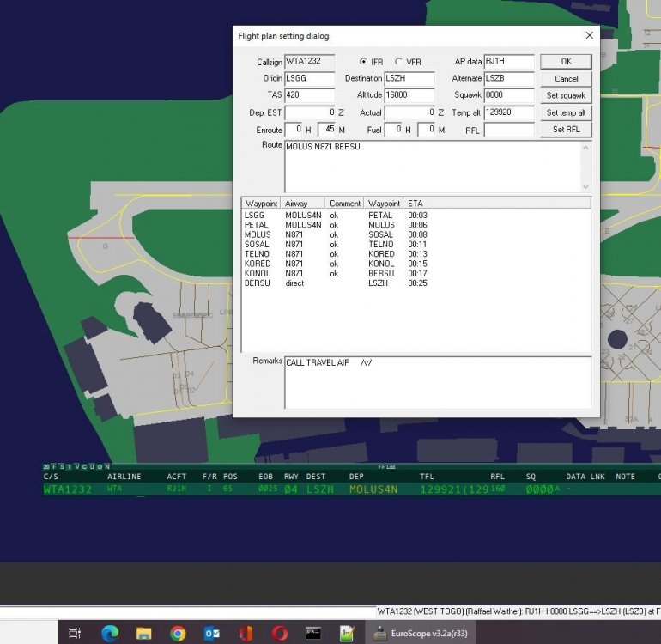Click the ETA column header
The image size is (661, 644).
point(415,204)
